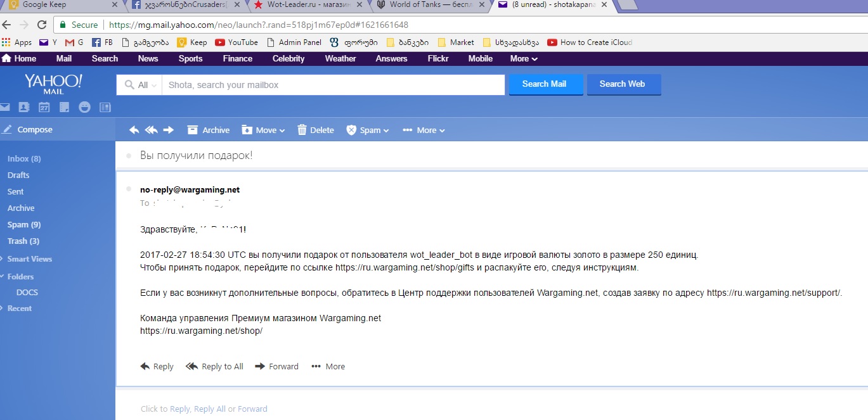Image resolution: width=868 pixels, height=420 pixels.
Task: Open Finance in the Yahoo nav bar
Action: pos(238,58)
